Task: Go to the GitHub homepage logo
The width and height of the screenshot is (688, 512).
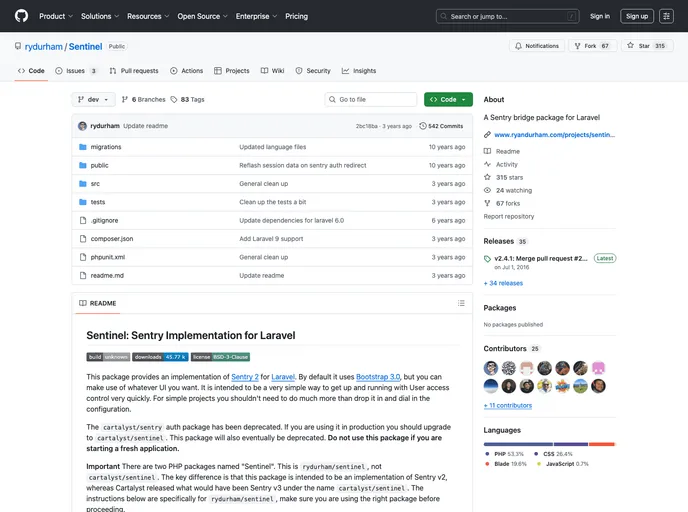Action: pyautogui.click(x=21, y=16)
